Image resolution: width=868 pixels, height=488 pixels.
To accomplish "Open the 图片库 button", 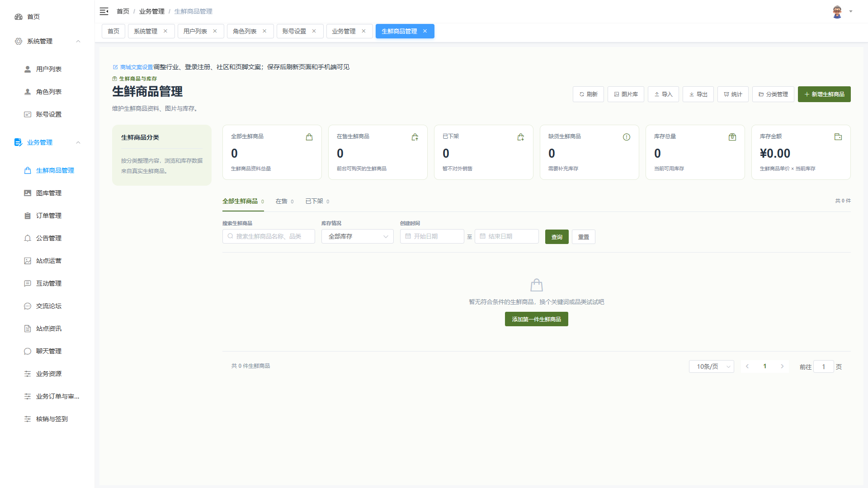I will [626, 94].
